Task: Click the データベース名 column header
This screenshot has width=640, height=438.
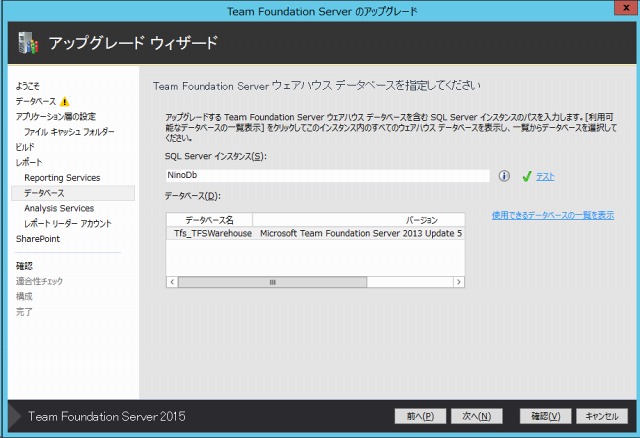Action: [x=209, y=220]
